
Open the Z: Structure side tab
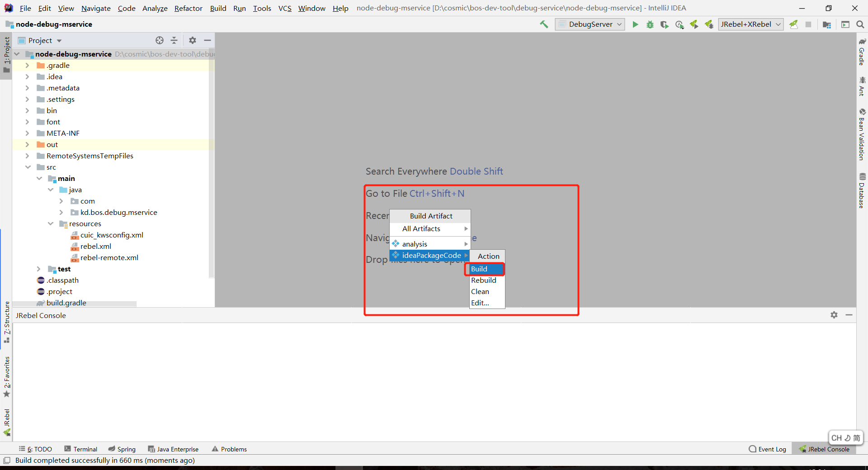coord(6,322)
